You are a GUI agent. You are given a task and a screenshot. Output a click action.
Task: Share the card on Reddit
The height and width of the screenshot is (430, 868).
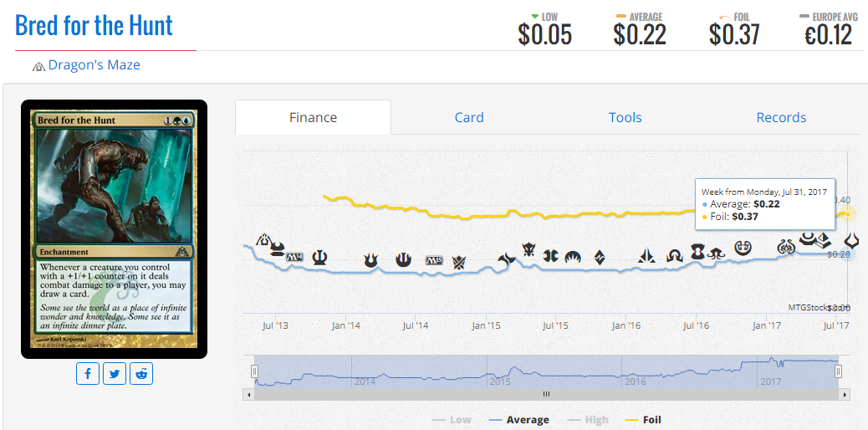(141, 373)
